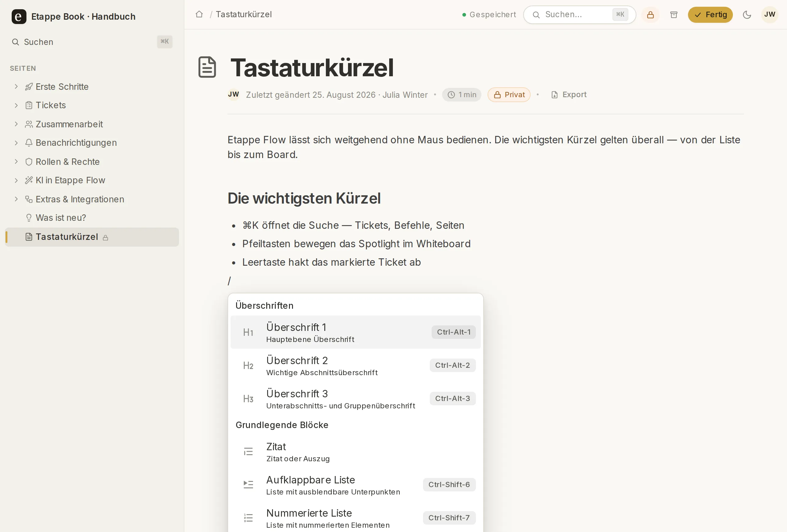The width and height of the screenshot is (787, 532).
Task: Click the sidebar Suchen field
Action: pos(92,42)
